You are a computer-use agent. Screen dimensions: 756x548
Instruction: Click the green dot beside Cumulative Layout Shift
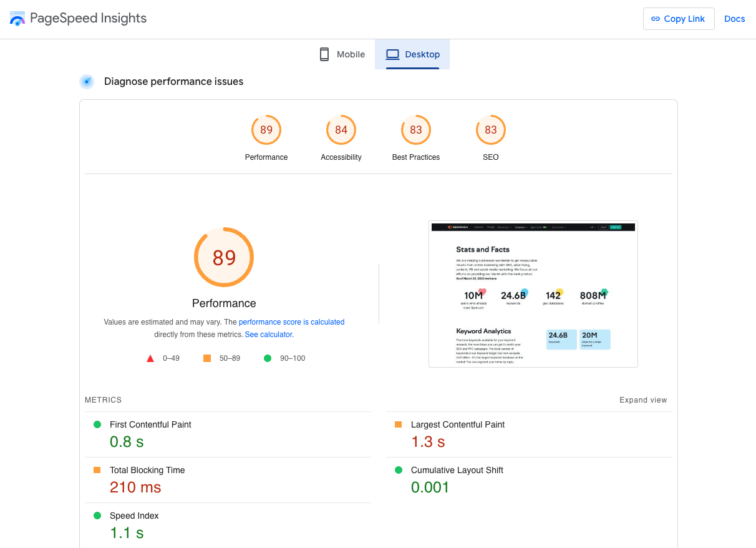(x=398, y=469)
